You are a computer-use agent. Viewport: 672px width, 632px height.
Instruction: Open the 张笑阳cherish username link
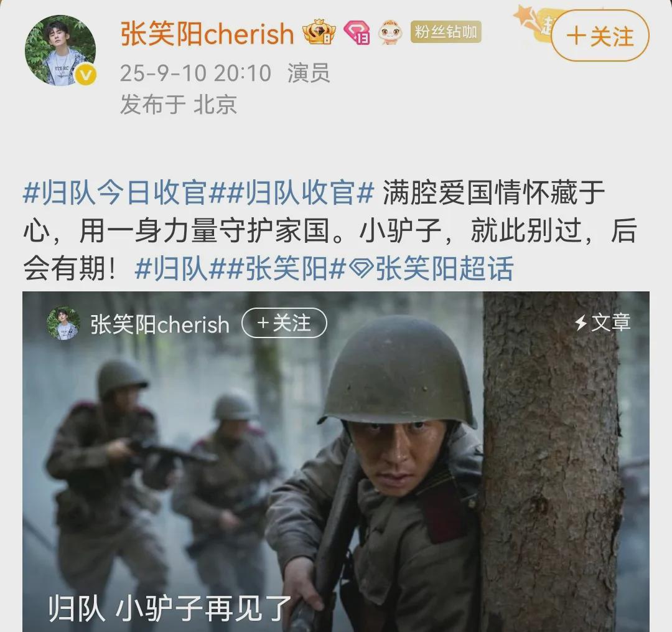pyautogui.click(x=207, y=34)
